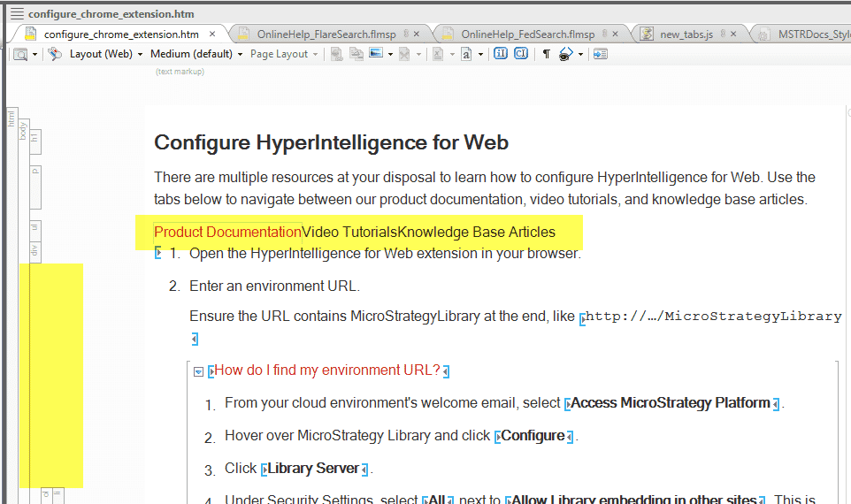Click the closing marker after 'Library Server'
The width and height of the screenshot is (851, 504).
364,470
